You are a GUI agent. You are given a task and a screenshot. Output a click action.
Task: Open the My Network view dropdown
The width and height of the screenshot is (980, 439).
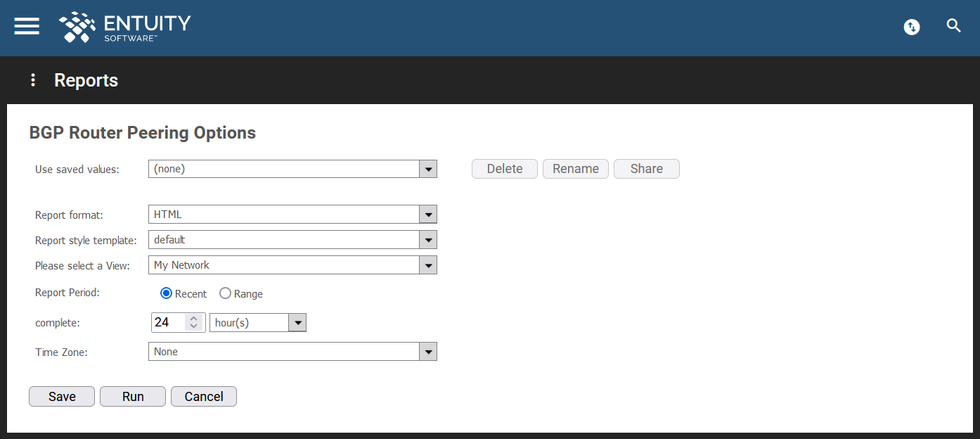point(292,265)
